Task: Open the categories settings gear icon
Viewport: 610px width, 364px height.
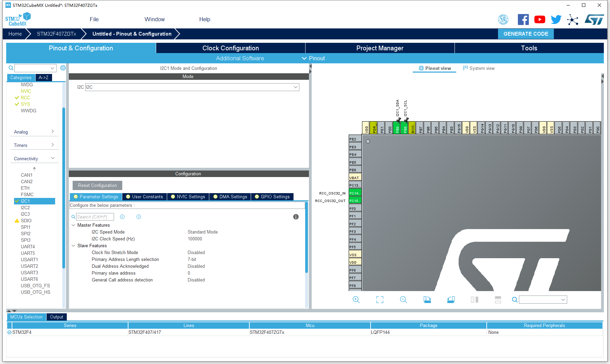Action: click(x=63, y=68)
